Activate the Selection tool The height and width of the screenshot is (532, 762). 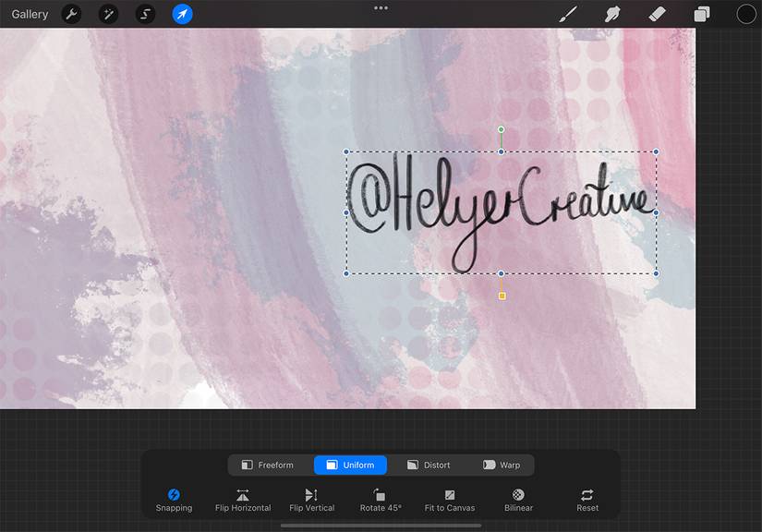pos(145,14)
